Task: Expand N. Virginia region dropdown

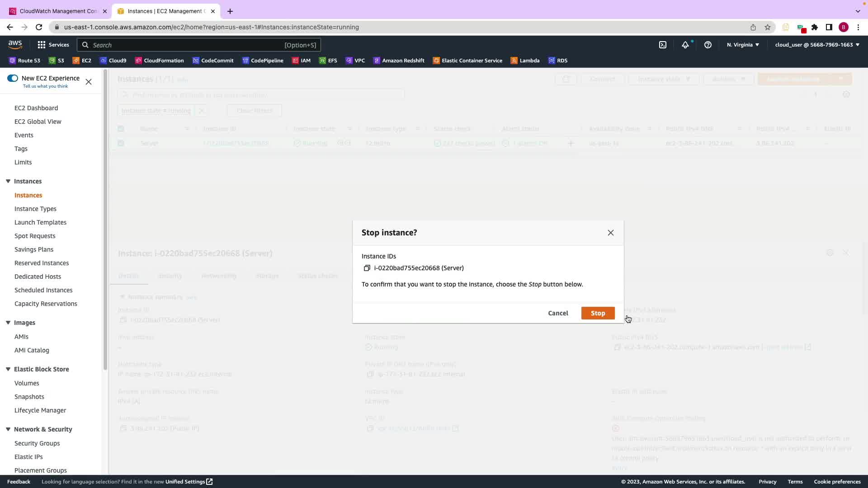Action: tap(743, 45)
